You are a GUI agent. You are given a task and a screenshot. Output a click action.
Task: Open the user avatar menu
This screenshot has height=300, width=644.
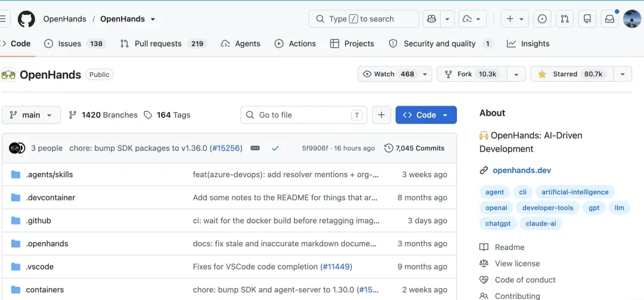coord(631,19)
